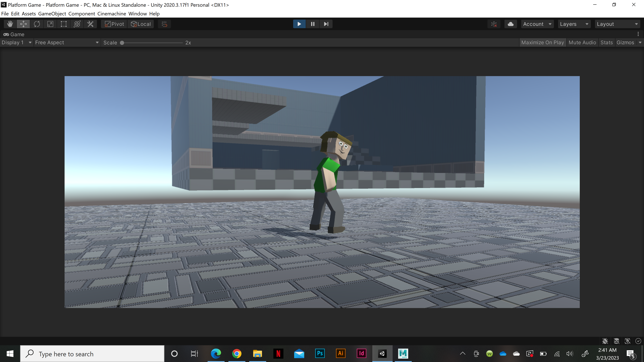Open the cloud Services window
Viewport: 644px width, 362px height.
tap(511, 24)
